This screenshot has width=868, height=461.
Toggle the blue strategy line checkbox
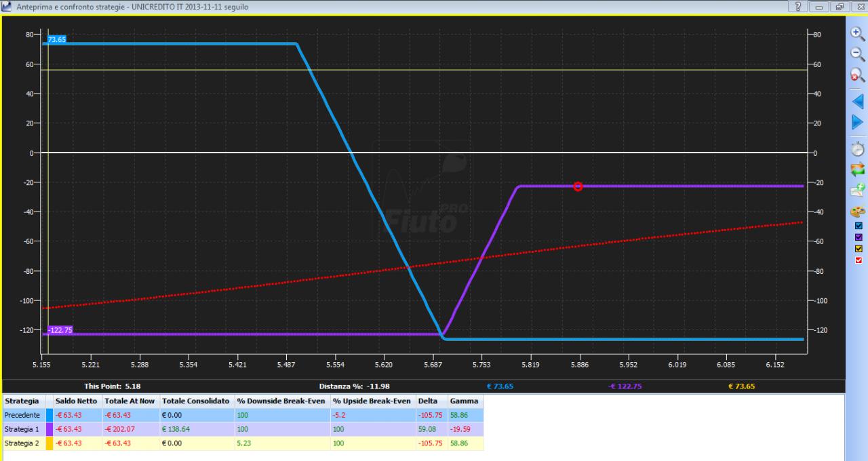(859, 226)
